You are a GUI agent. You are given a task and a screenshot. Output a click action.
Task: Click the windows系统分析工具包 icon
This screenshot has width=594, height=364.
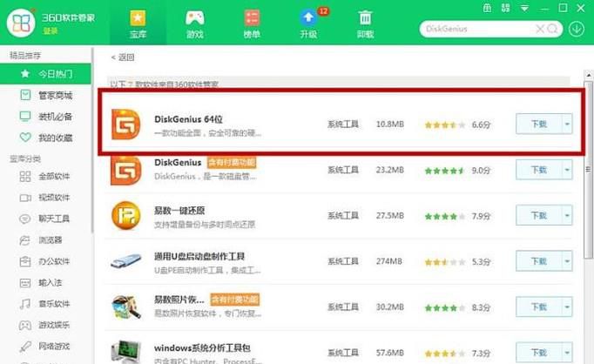tap(126, 352)
